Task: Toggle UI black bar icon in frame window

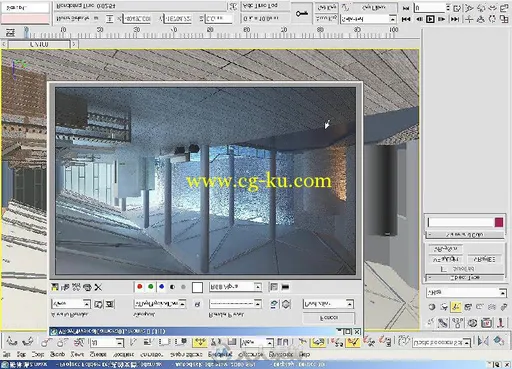Action: [x=285, y=287]
